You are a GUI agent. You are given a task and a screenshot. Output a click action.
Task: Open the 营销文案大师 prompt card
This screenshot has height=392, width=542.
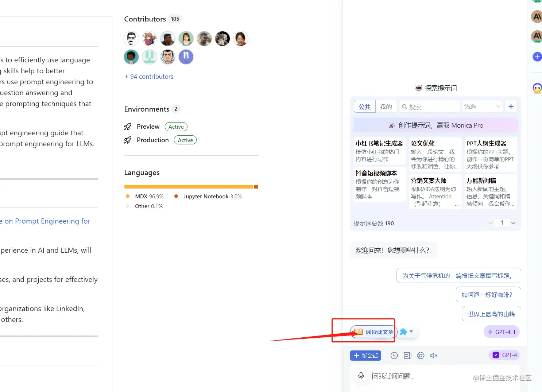pyautogui.click(x=435, y=192)
